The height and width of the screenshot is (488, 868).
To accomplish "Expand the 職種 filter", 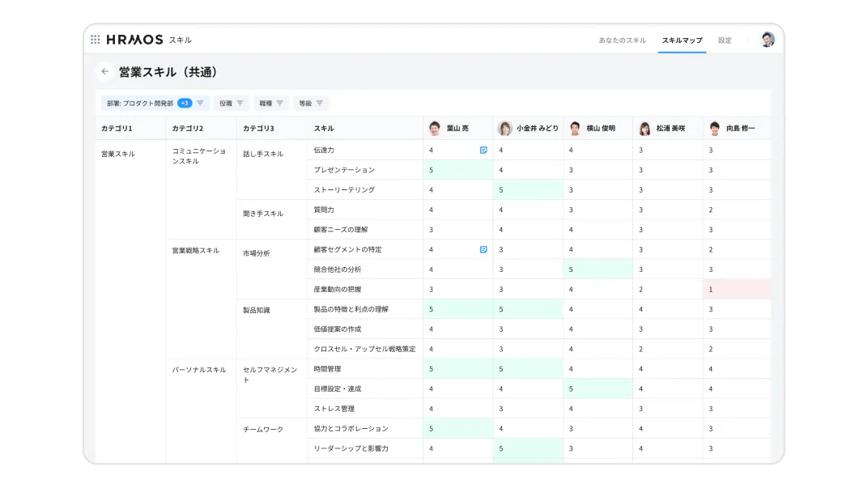I will (x=271, y=103).
